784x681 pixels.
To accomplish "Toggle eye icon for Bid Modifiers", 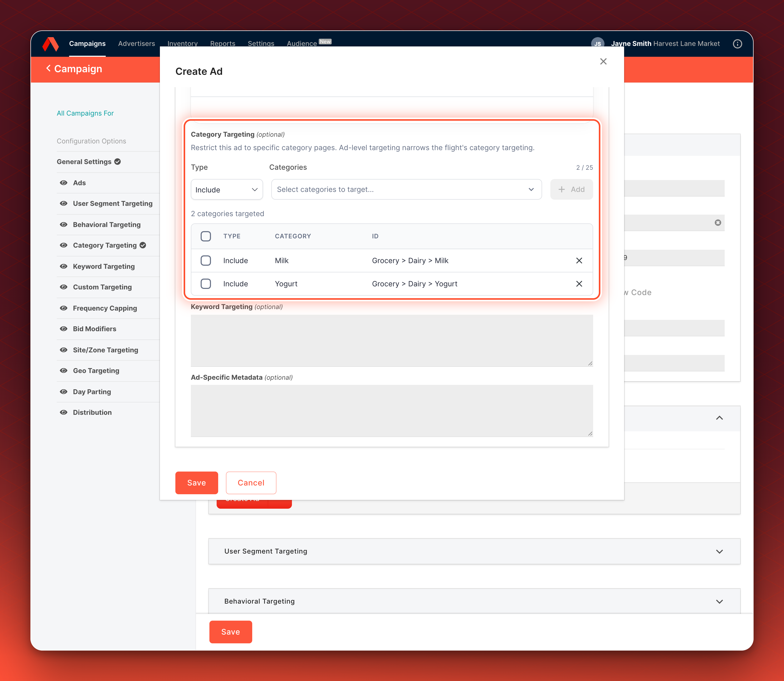I will pos(64,329).
